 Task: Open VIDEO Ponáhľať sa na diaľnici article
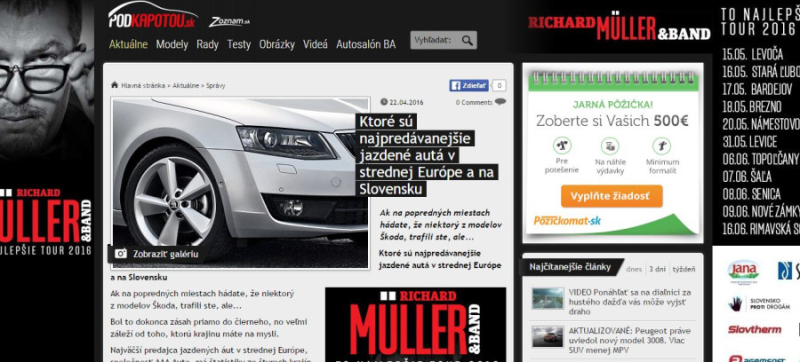pos(630,301)
